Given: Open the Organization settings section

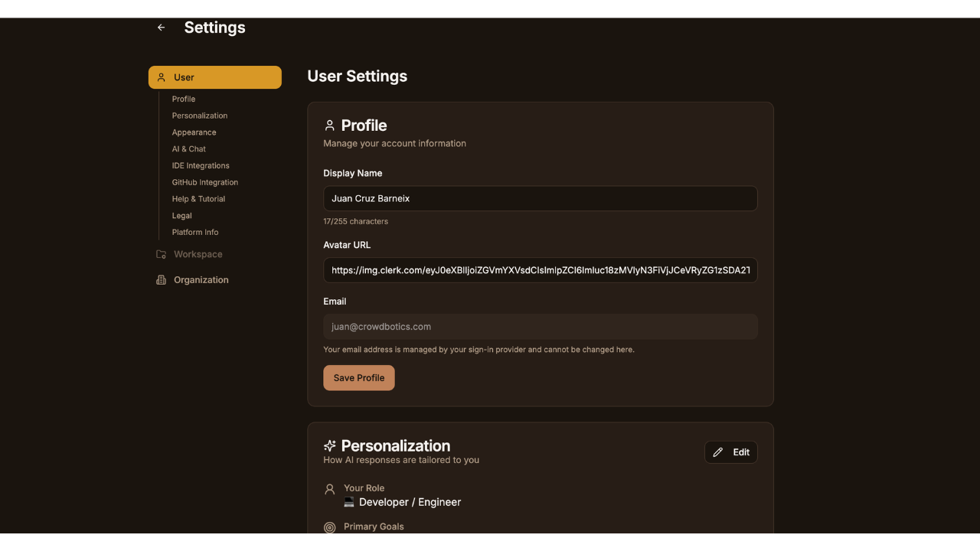Looking at the screenshot, I should click(201, 280).
